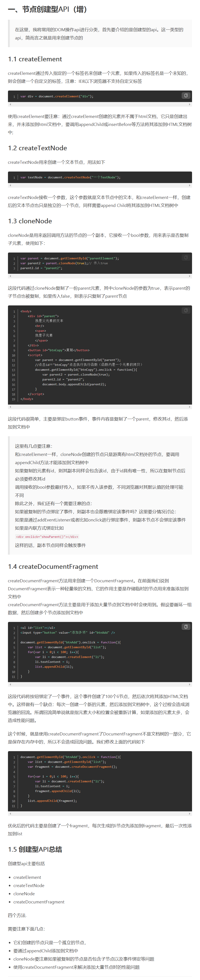The height and width of the screenshot is (980, 200).
Task: Click code line var textNode = document.createTextNode
Action: coord(70,177)
